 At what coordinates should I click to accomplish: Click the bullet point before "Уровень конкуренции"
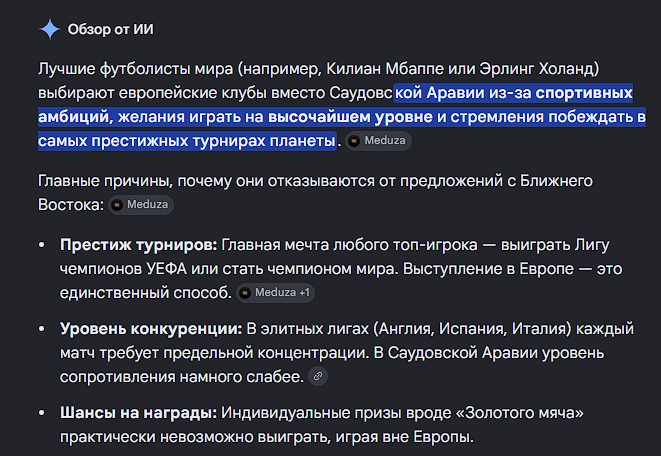pyautogui.click(x=42, y=329)
